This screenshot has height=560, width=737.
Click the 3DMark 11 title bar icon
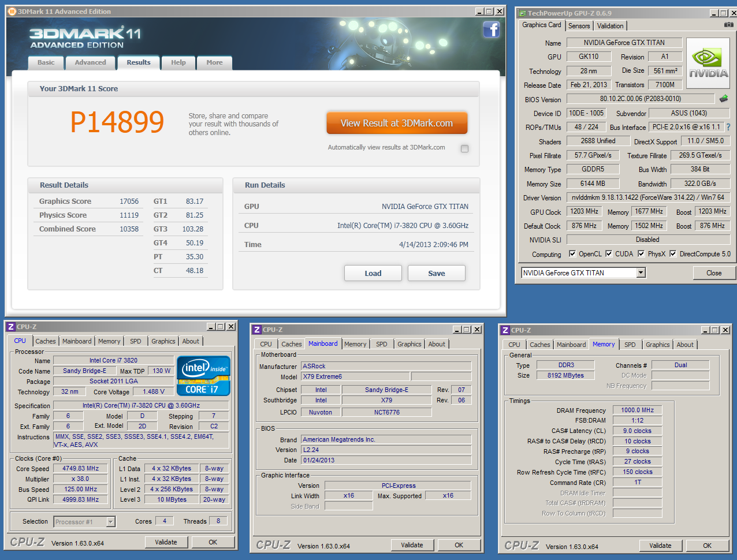click(x=12, y=12)
